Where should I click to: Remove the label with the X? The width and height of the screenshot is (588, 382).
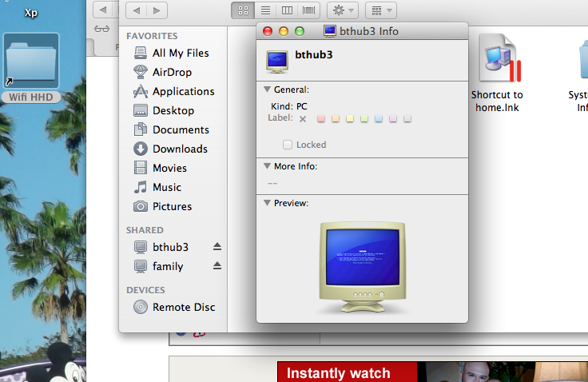click(303, 119)
